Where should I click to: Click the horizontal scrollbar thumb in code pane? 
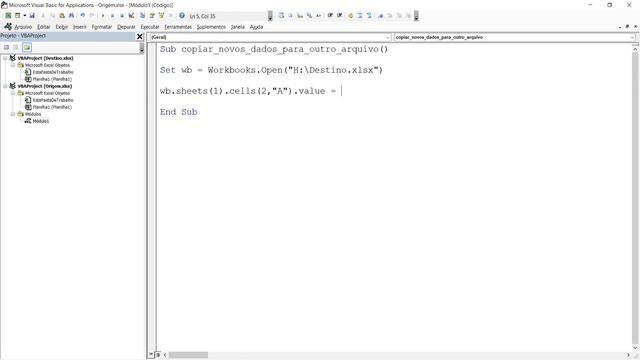(188, 355)
